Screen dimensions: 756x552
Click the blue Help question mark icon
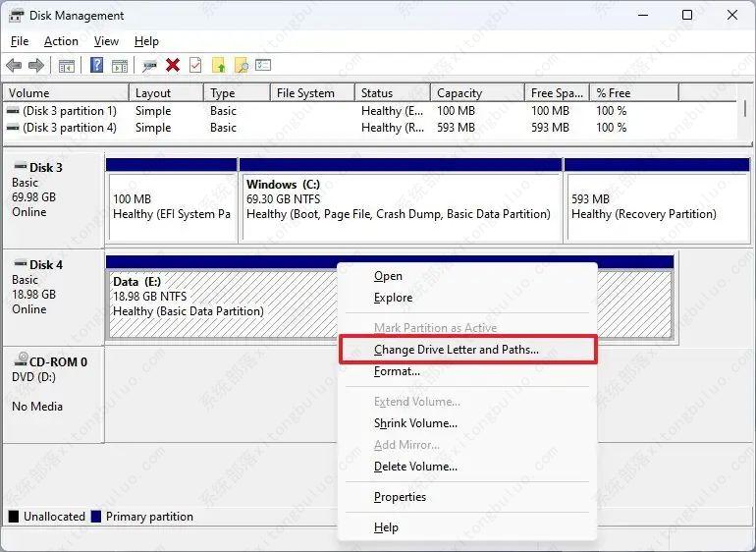pyautogui.click(x=96, y=66)
